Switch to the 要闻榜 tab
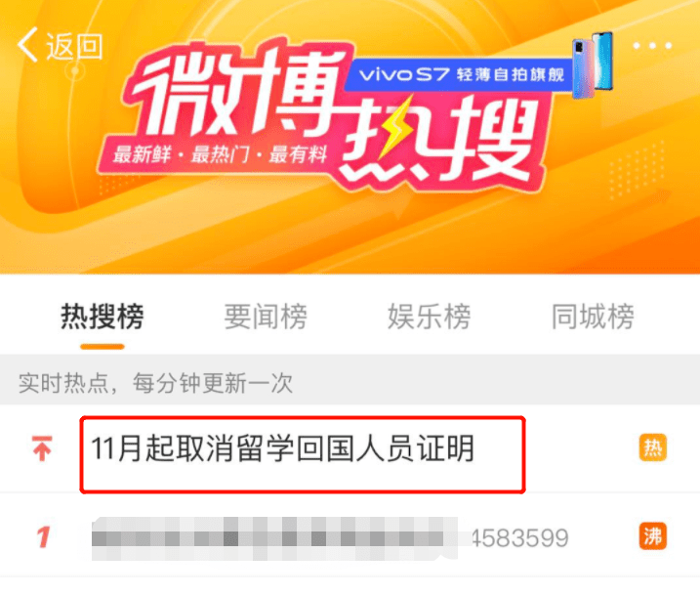700x595 pixels. click(x=266, y=317)
